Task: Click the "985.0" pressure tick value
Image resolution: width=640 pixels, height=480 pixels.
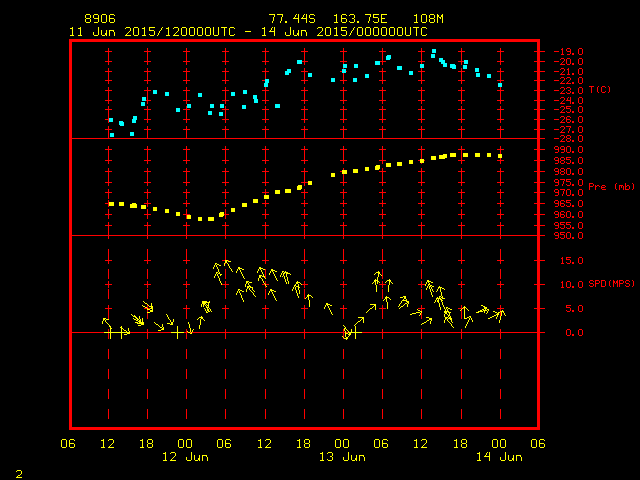Action: pyautogui.click(x=569, y=160)
